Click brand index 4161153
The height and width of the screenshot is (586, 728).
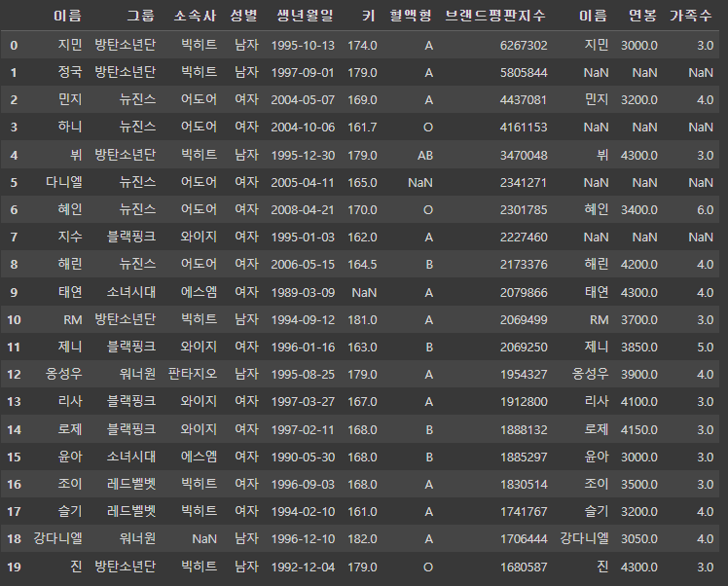point(524,128)
